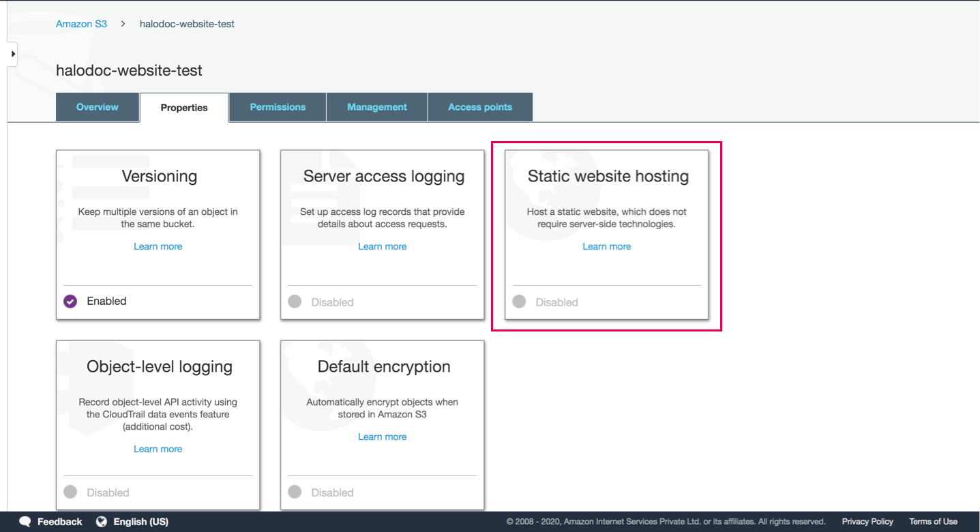Image resolution: width=980 pixels, height=532 pixels.
Task: Click the Feedback label in footer
Action: click(59, 522)
